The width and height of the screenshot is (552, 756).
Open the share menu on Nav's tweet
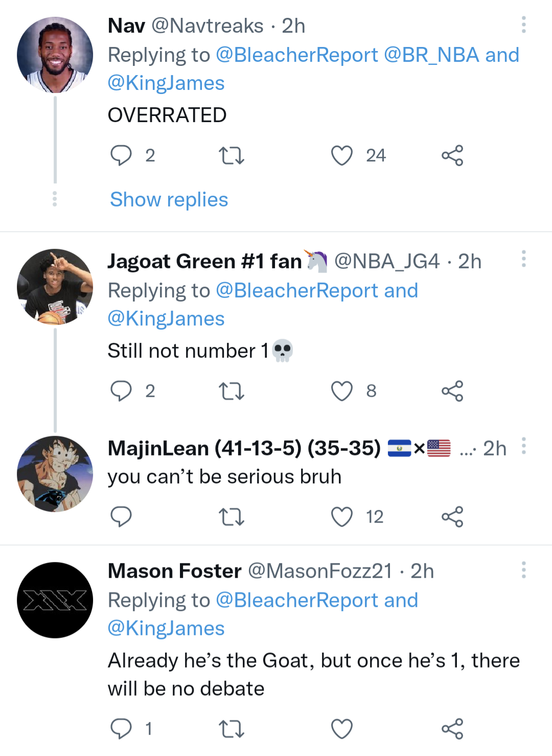pyautogui.click(x=452, y=155)
